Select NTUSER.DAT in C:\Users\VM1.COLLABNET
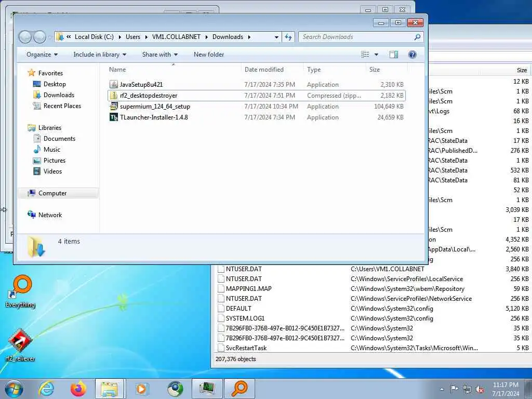The width and height of the screenshot is (532, 399). [244, 269]
